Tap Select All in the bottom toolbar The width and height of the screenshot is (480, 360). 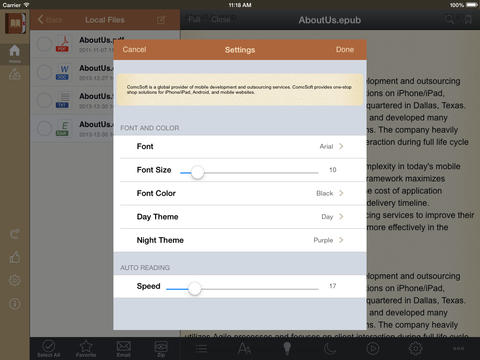click(49, 349)
